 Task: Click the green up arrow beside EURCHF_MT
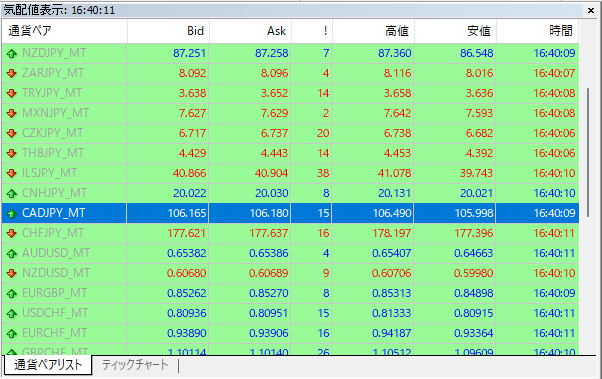pos(12,333)
